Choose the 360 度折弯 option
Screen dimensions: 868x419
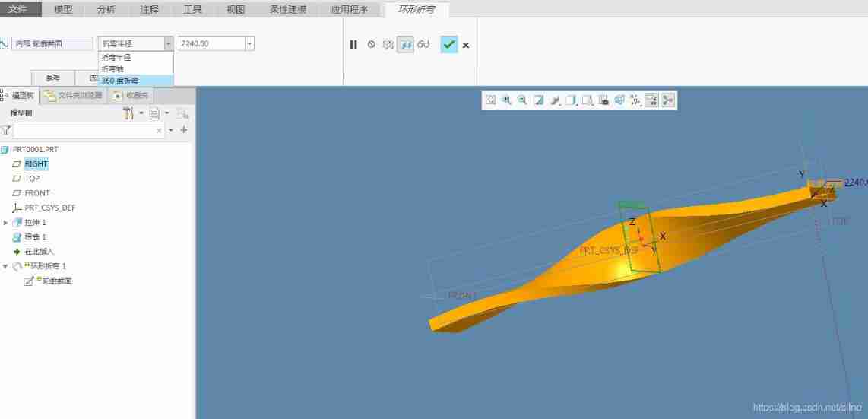(x=136, y=81)
